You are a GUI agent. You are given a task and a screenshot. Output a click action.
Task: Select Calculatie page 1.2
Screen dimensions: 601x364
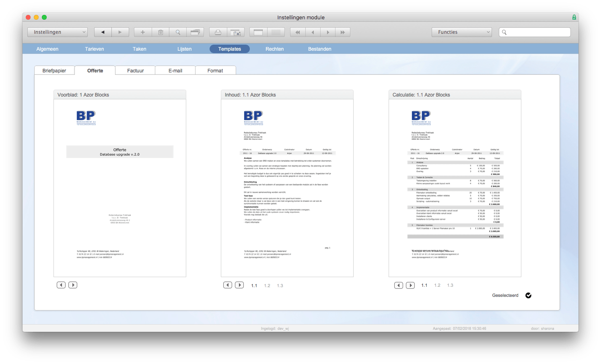437,285
